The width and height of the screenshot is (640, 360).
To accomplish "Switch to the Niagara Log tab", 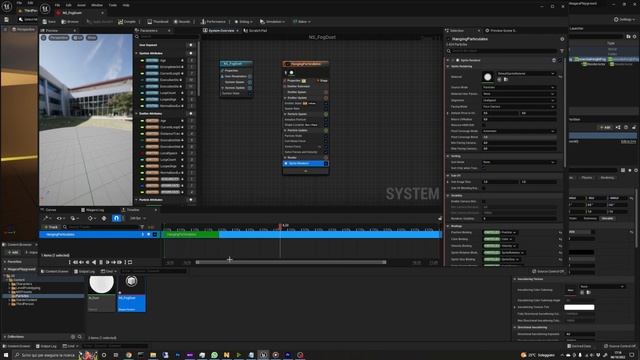I will (x=93, y=210).
